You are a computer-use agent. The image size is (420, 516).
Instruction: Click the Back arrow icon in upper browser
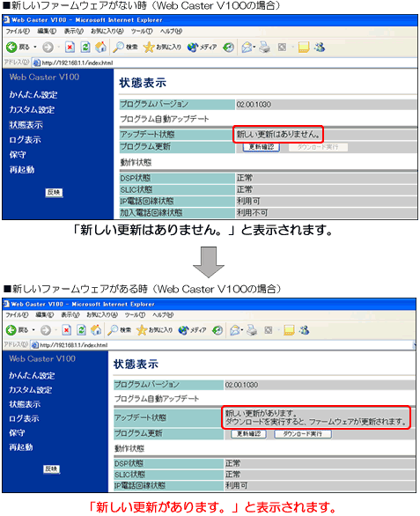(x=11, y=47)
